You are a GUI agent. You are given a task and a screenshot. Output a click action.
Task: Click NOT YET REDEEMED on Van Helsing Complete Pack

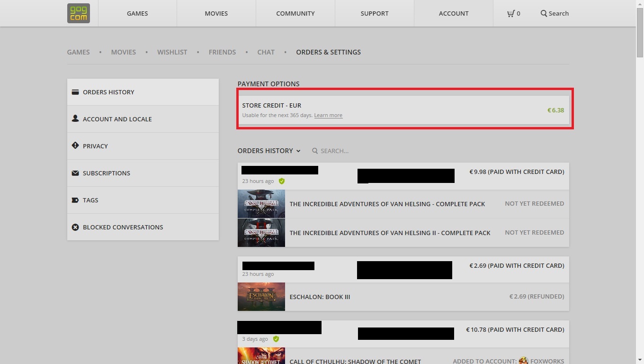click(534, 203)
